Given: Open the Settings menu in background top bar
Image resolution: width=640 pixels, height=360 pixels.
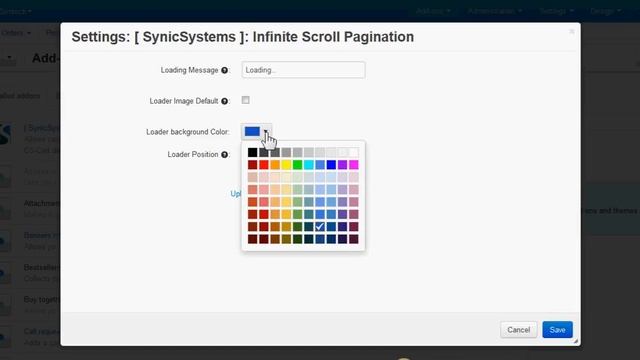Looking at the screenshot, I should click(556, 11).
